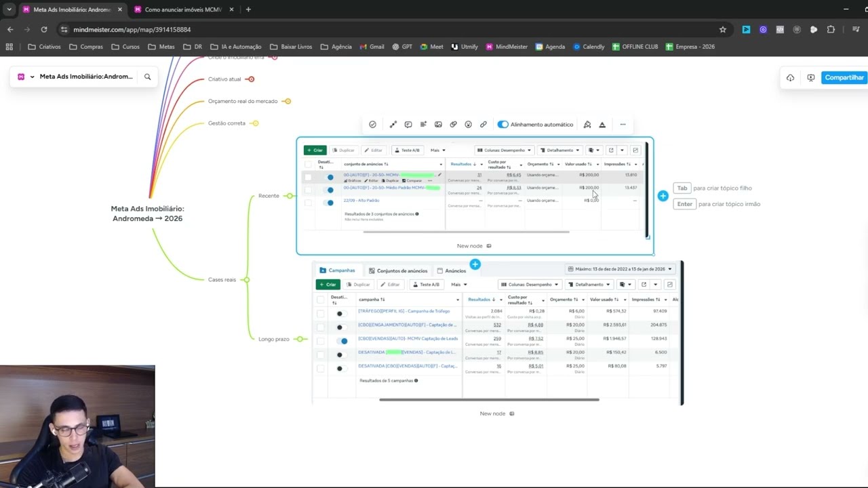Add a comment to the selected topic

408,125
